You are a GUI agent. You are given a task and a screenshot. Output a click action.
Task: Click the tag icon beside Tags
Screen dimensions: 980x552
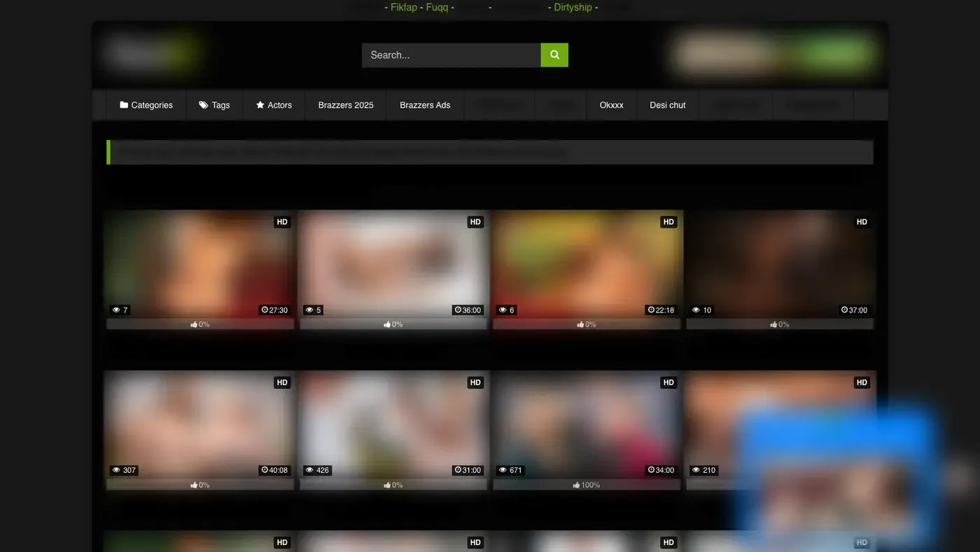[204, 105]
